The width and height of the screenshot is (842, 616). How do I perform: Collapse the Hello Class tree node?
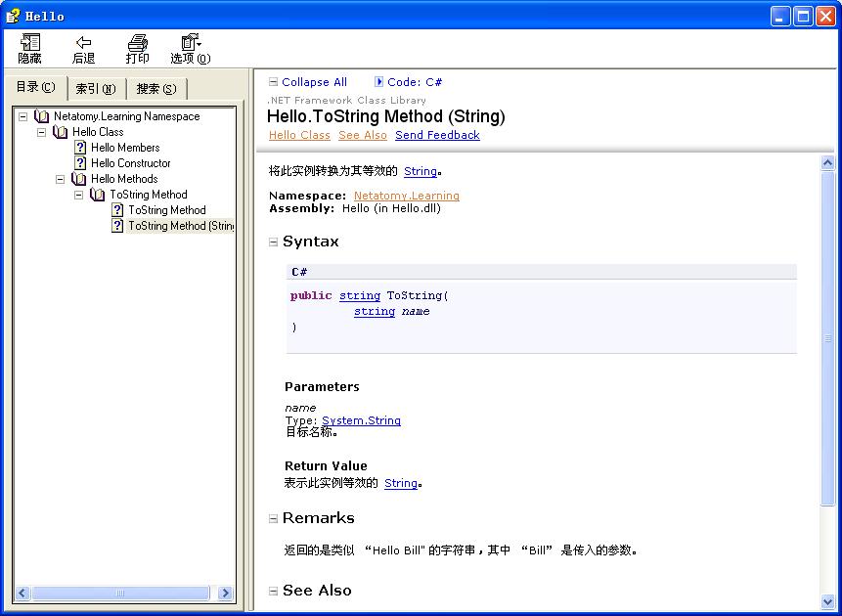pos(41,132)
